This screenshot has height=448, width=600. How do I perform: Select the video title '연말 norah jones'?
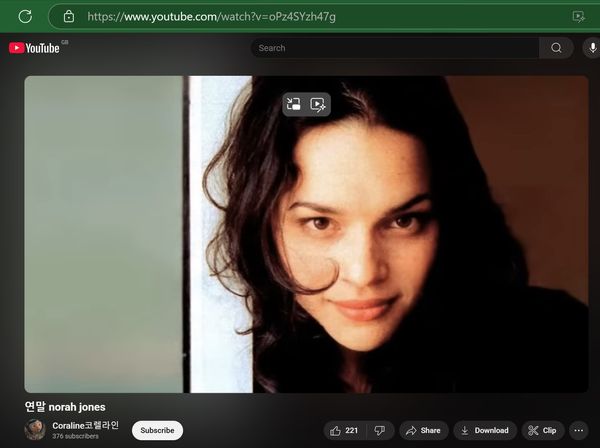point(65,407)
